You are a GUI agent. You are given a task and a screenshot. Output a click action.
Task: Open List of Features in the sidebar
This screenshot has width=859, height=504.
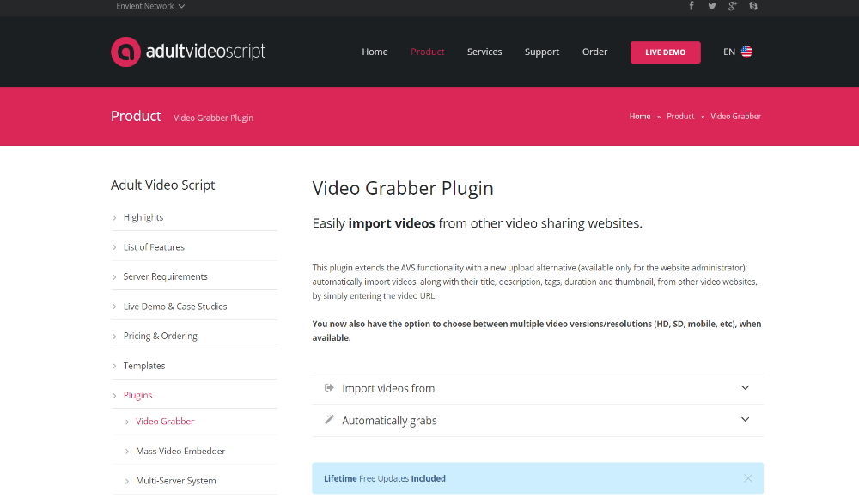click(154, 247)
